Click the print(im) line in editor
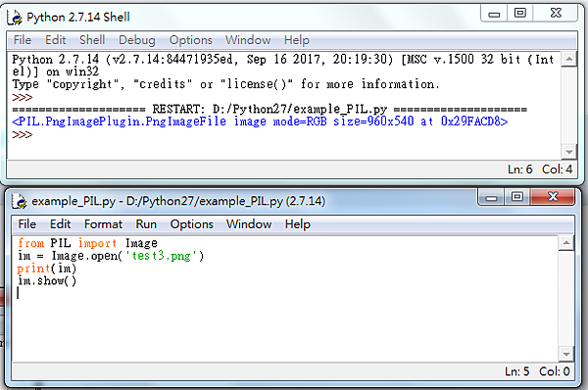 [x=47, y=268]
